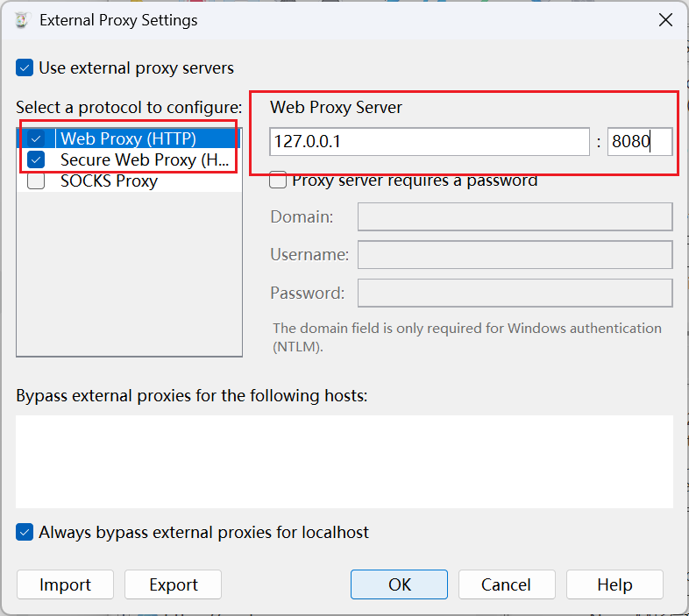Click the Password text field
The height and width of the screenshot is (616, 689).
(515, 293)
